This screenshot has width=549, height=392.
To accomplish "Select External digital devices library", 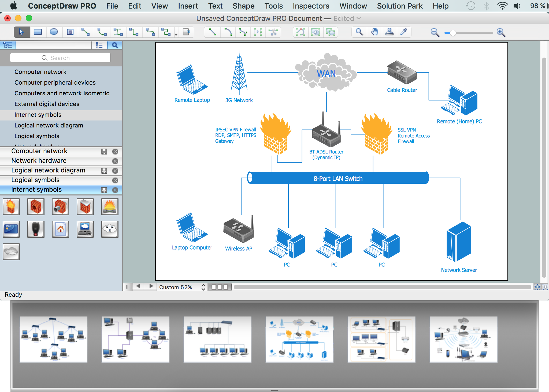I will coord(47,104).
